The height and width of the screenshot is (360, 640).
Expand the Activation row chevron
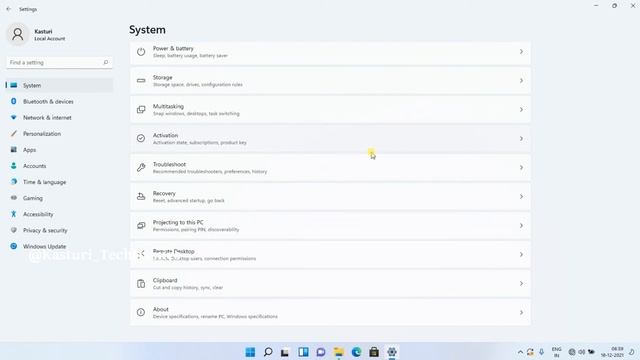coord(521,139)
